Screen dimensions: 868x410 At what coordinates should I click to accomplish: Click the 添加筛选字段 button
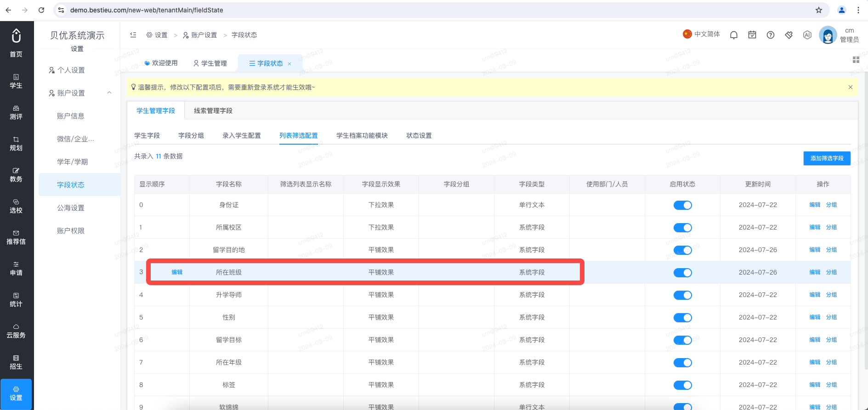827,158
